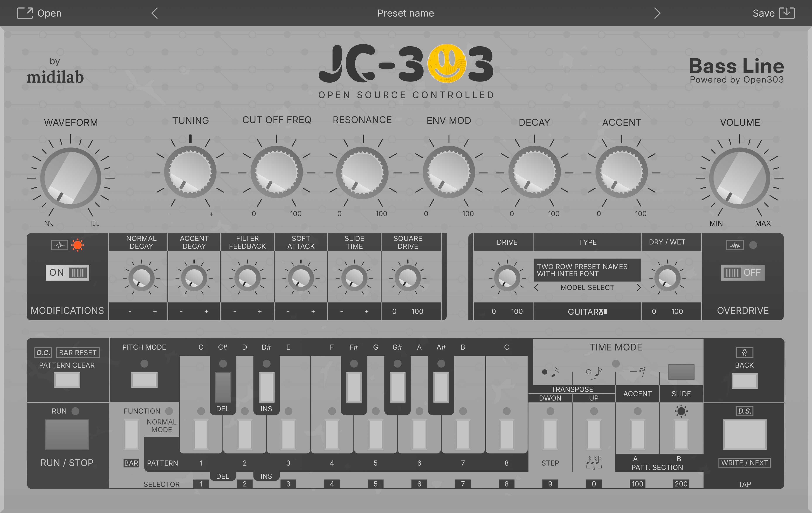Go to next preset arrow
The width and height of the screenshot is (812, 513).
pos(657,13)
